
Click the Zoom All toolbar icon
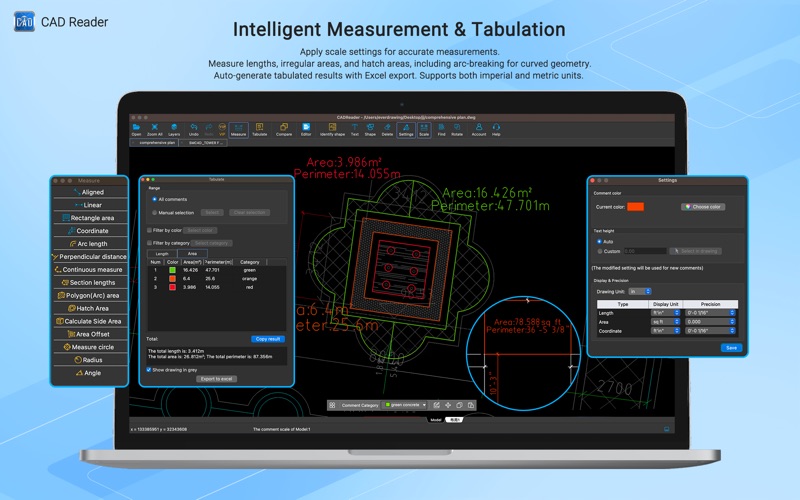(x=155, y=129)
